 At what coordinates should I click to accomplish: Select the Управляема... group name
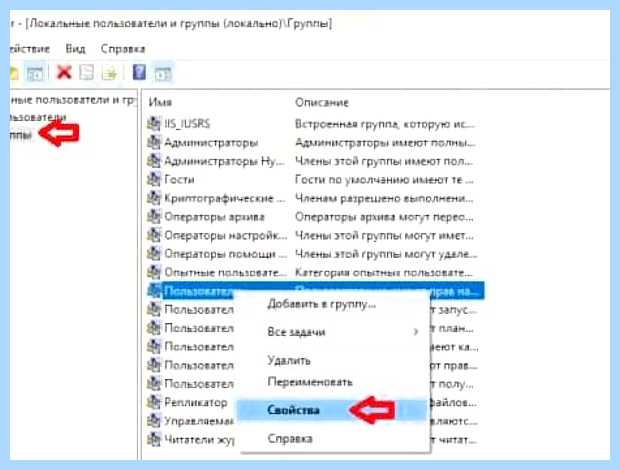[199, 421]
